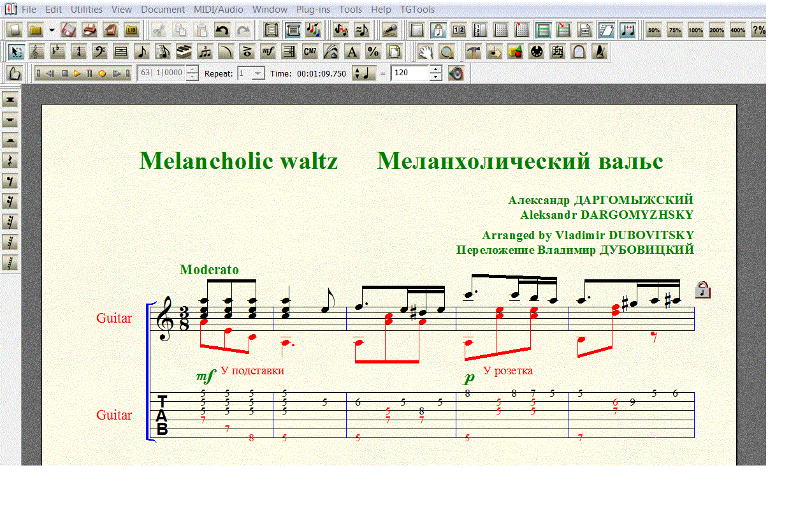This screenshot has height=521, width=812.
Task: Toggle Scroll View mode
Action: pos(272,30)
